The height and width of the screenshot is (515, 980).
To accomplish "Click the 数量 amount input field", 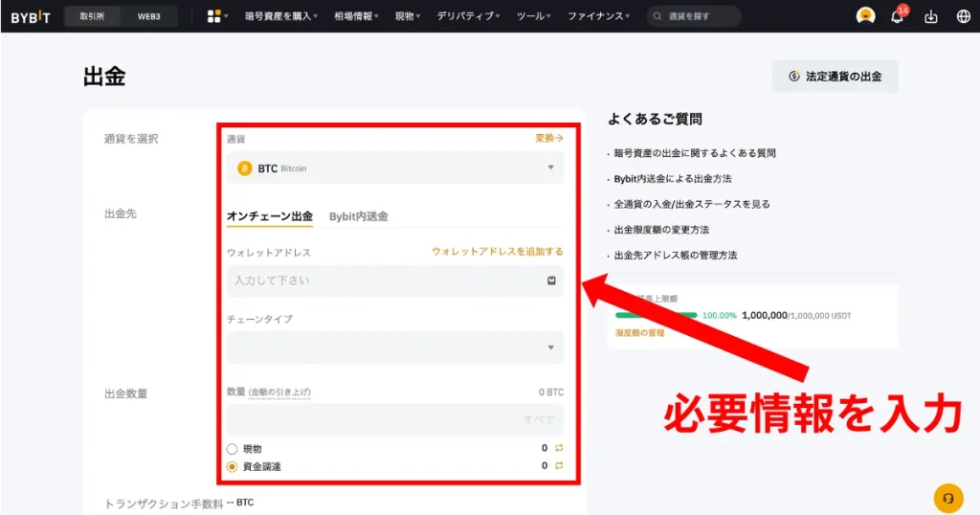I will click(395, 419).
